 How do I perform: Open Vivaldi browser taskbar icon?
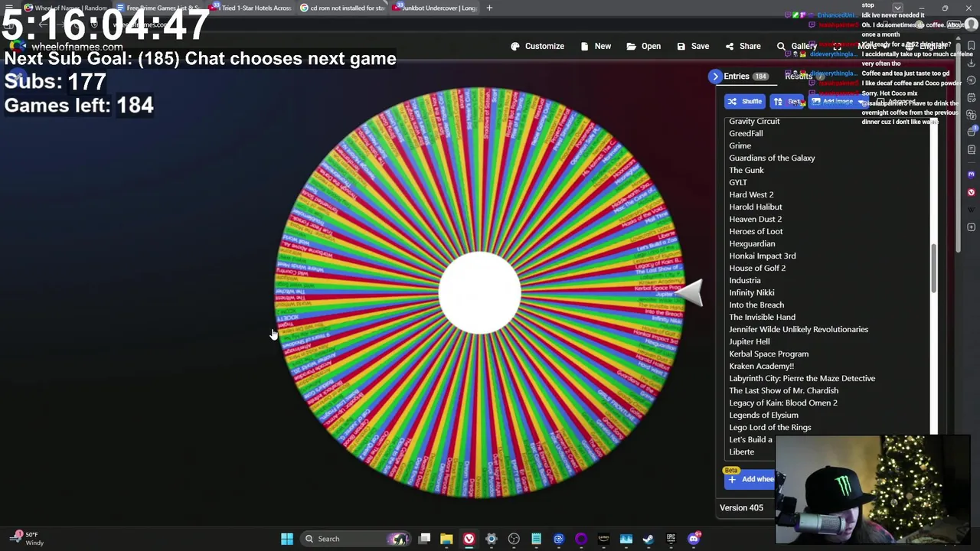click(x=469, y=539)
